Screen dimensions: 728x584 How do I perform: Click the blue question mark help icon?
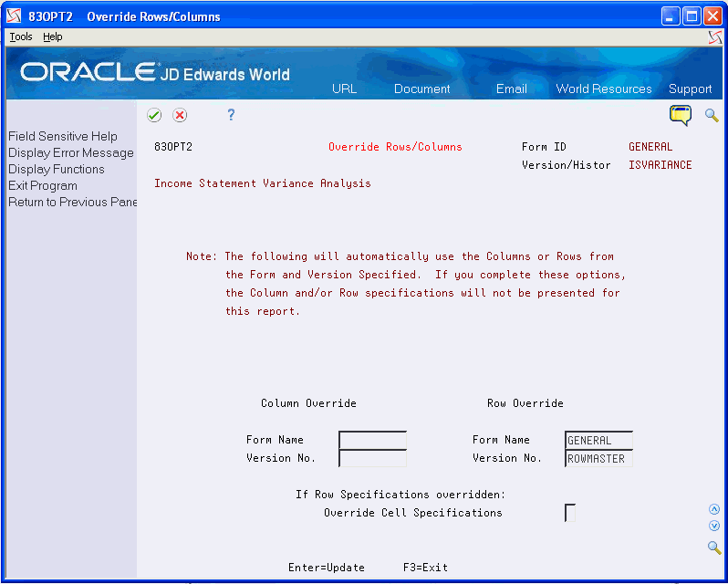tap(231, 115)
